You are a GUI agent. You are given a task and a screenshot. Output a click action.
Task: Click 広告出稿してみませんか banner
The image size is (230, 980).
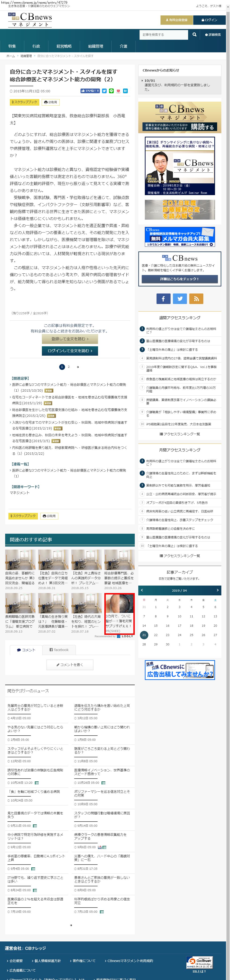click(x=180, y=670)
